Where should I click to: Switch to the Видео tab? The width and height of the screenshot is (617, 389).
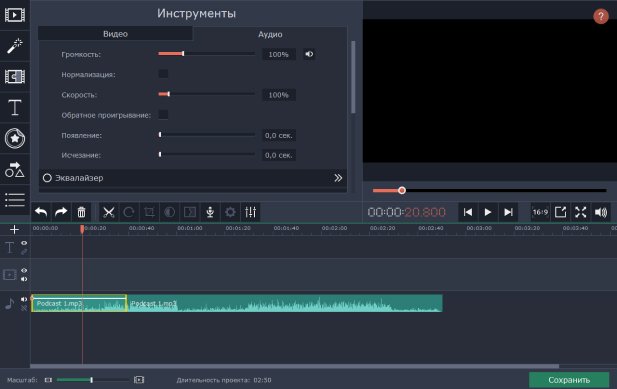pos(115,34)
